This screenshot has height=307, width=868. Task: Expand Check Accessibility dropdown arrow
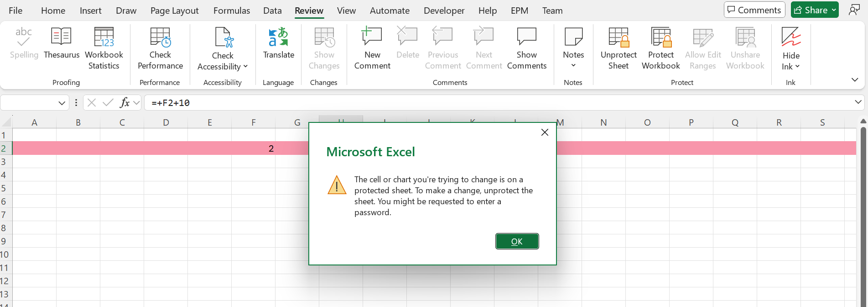tap(245, 67)
